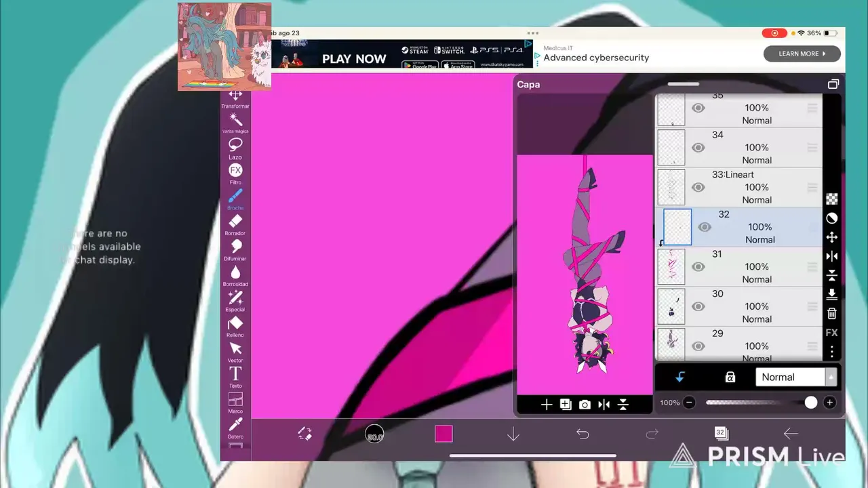Screen dimensions: 868x488
Task: Tap the three-dot multitasking indicator
Action: tap(533, 33)
